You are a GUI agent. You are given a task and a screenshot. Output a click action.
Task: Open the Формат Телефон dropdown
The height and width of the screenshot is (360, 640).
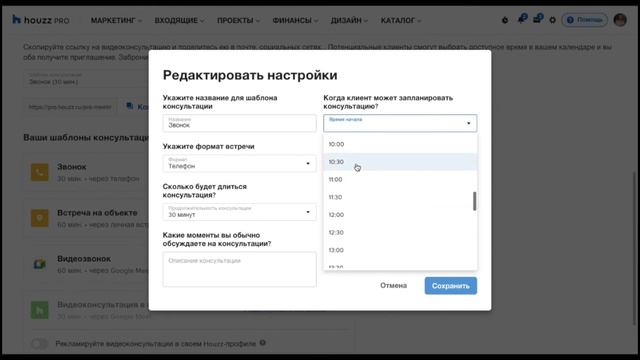coord(239,163)
